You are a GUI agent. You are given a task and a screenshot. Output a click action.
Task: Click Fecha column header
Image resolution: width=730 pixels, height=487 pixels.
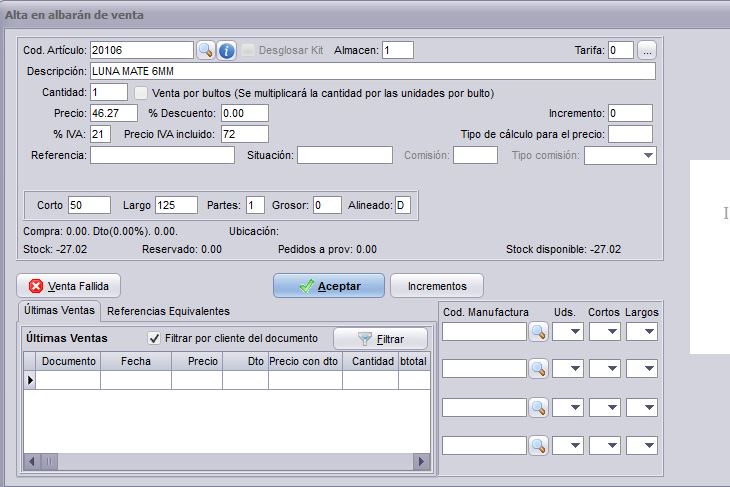[x=135, y=361]
